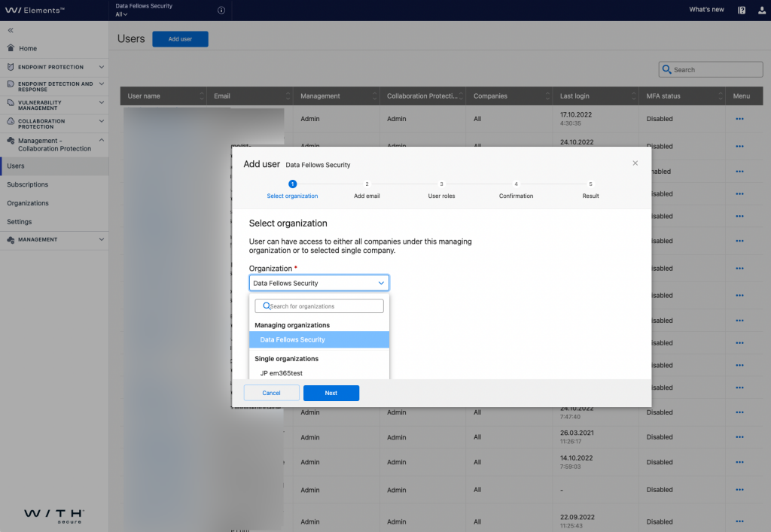
Task: Focus the Search for organizations field
Action: [324, 306]
